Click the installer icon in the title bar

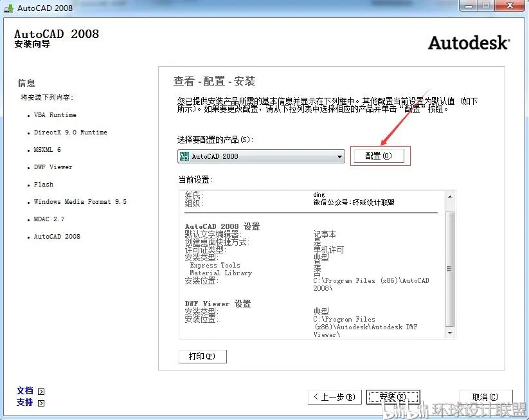pyautogui.click(x=9, y=8)
